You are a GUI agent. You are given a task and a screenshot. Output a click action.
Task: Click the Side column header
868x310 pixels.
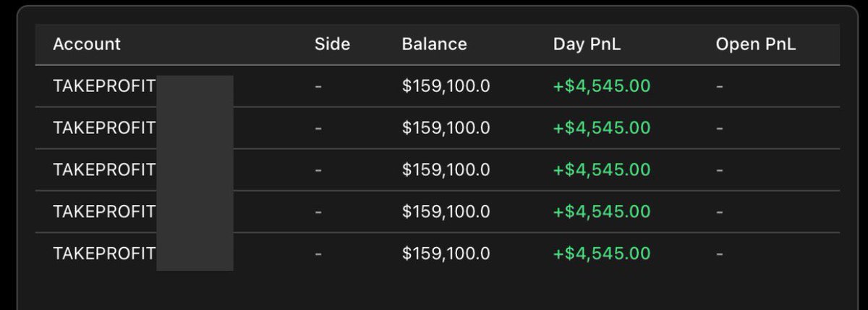332,44
